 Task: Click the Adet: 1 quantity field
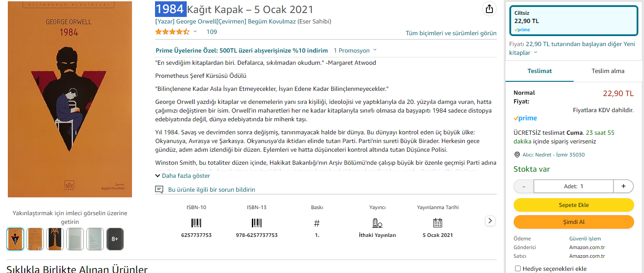pos(574,186)
